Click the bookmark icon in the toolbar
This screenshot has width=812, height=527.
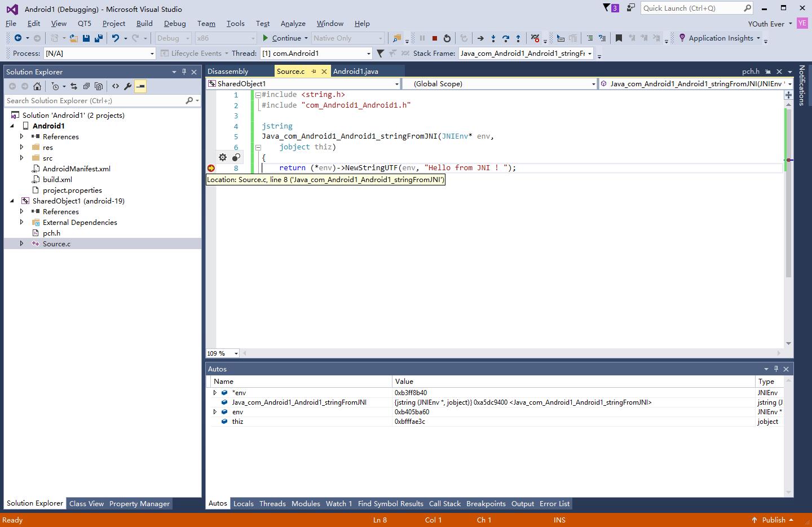(x=619, y=38)
